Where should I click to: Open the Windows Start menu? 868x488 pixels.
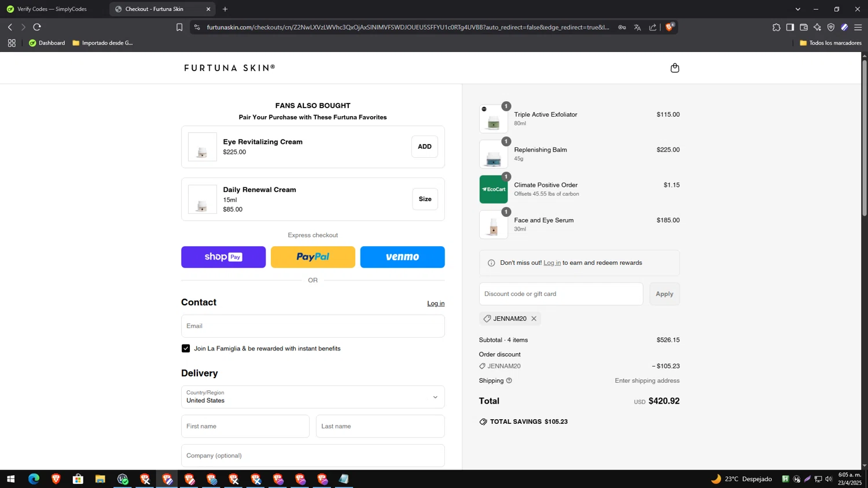[x=10, y=479]
